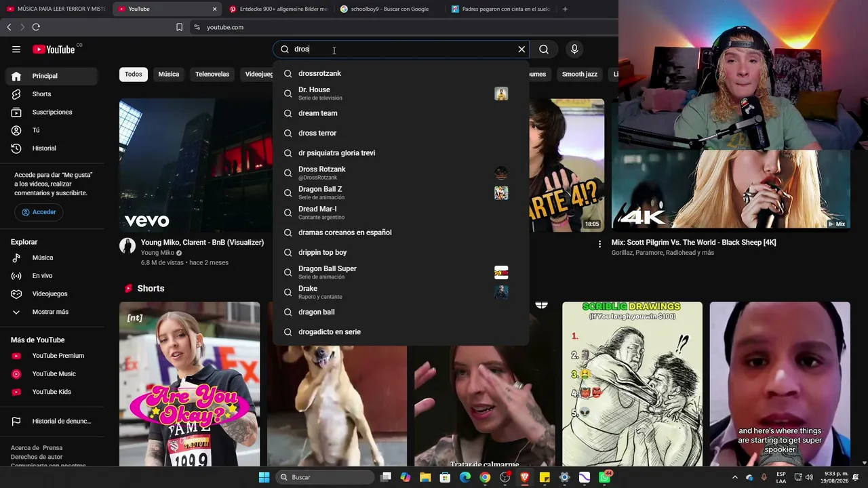Switch to 'Padres pegaron con cinta' tab

point(500,9)
